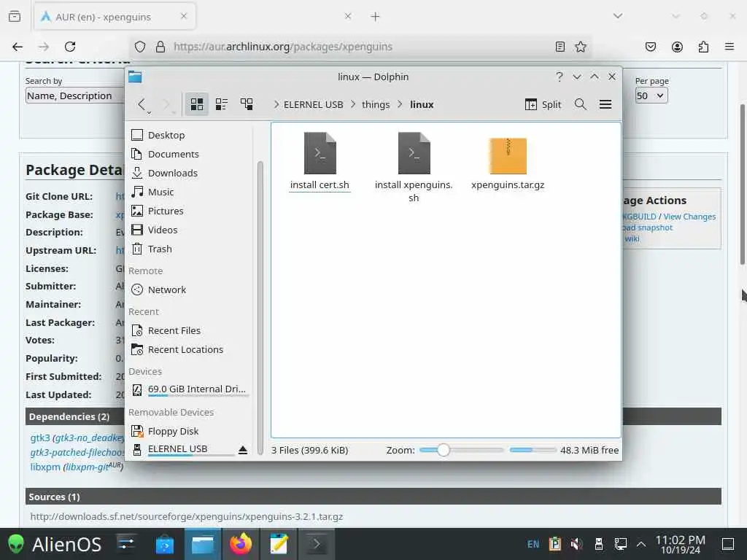This screenshot has width=747, height=560.
Task: Open new Firefox tab with plus
Action: pos(376,17)
